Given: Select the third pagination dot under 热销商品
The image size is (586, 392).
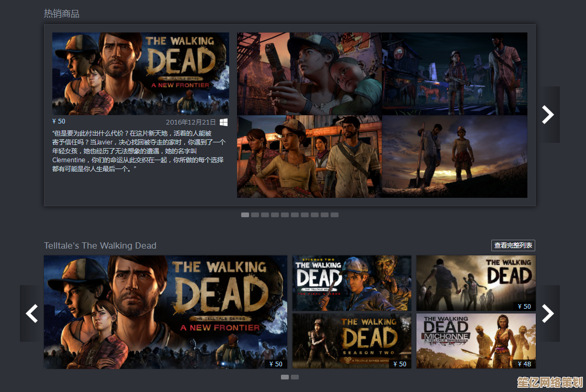Looking at the screenshot, I should [x=265, y=215].
